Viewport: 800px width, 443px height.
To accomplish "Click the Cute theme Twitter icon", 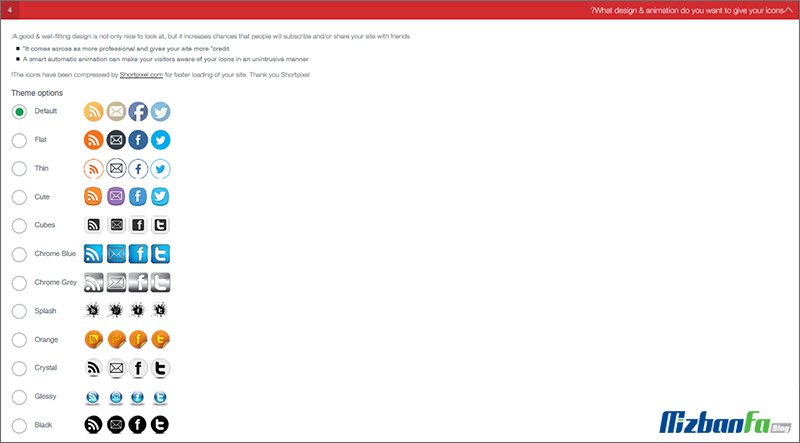I will (x=160, y=196).
